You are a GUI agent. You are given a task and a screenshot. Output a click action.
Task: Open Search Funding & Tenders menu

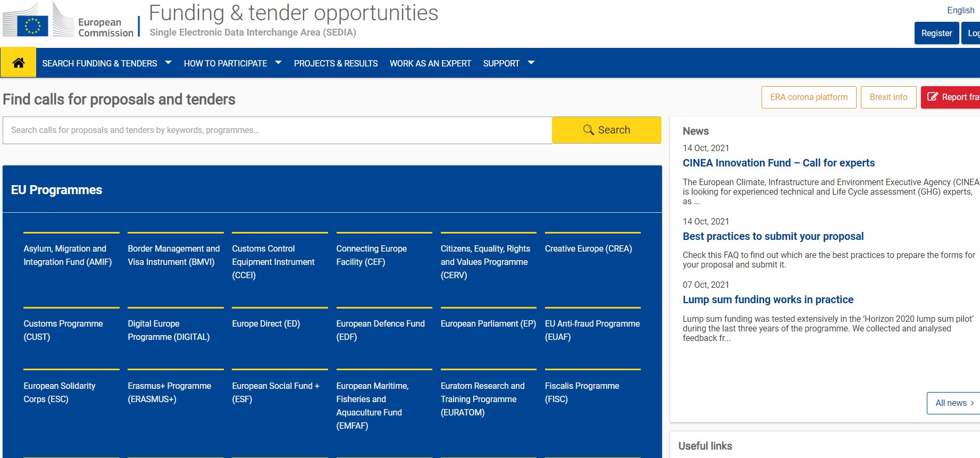point(99,63)
